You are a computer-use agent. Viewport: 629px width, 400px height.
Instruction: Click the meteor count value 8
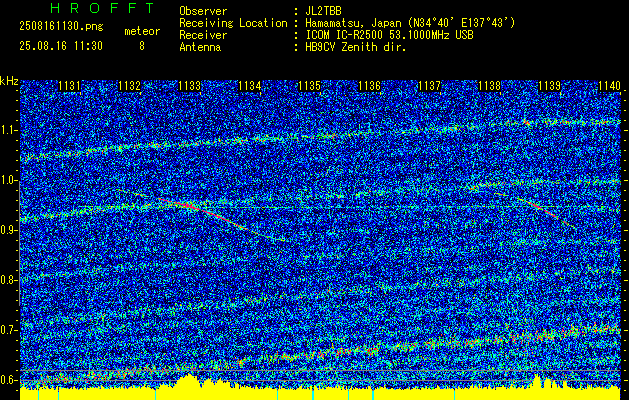tap(142, 46)
